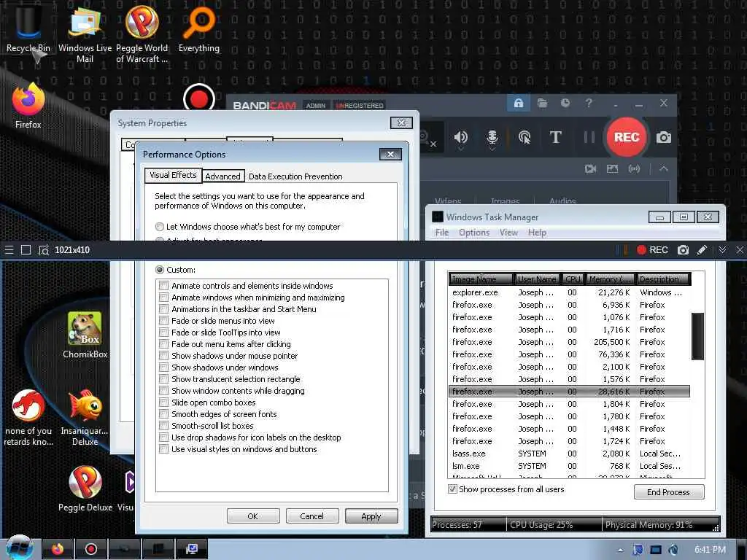The height and width of the screenshot is (560, 747).
Task: Click Bandicam video camcorder icon
Action: (x=590, y=168)
